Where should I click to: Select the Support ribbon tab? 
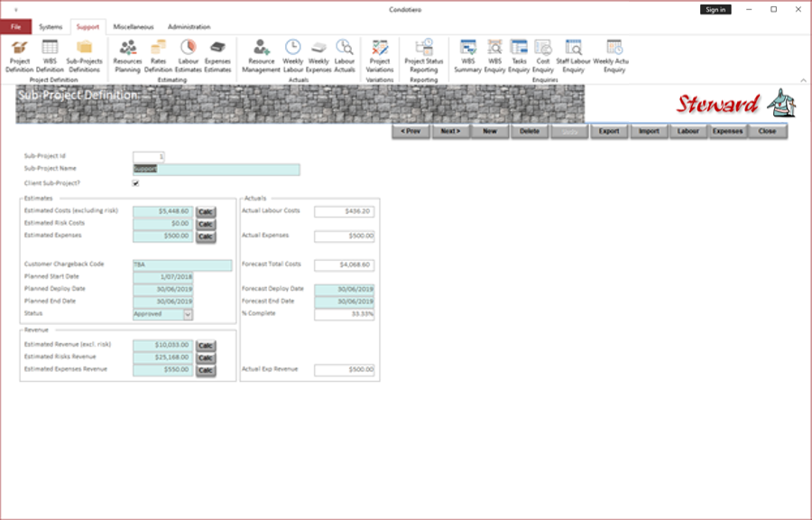pos(88,27)
